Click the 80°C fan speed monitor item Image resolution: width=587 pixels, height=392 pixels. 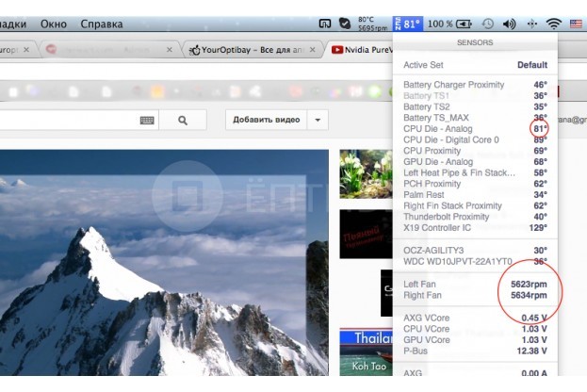coord(372,24)
